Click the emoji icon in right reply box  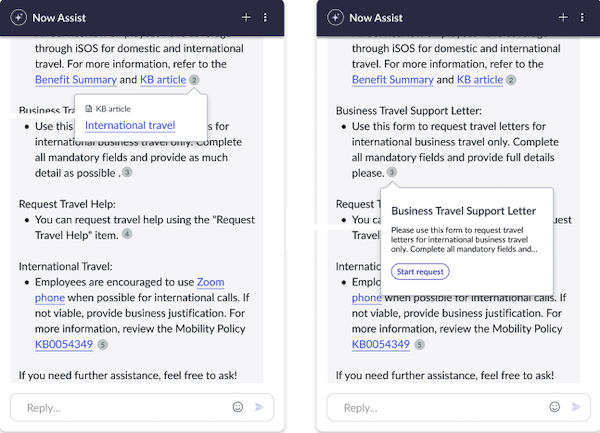pyautogui.click(x=554, y=407)
